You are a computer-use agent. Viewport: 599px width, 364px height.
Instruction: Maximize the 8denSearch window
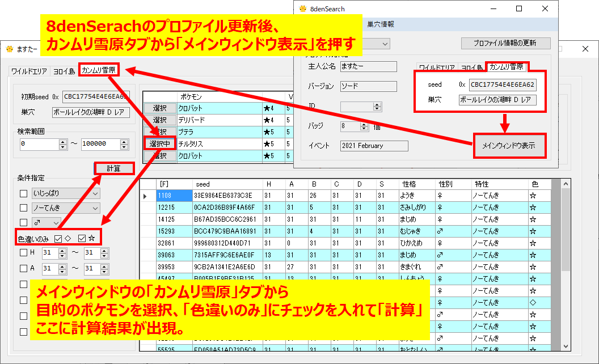[x=519, y=9]
